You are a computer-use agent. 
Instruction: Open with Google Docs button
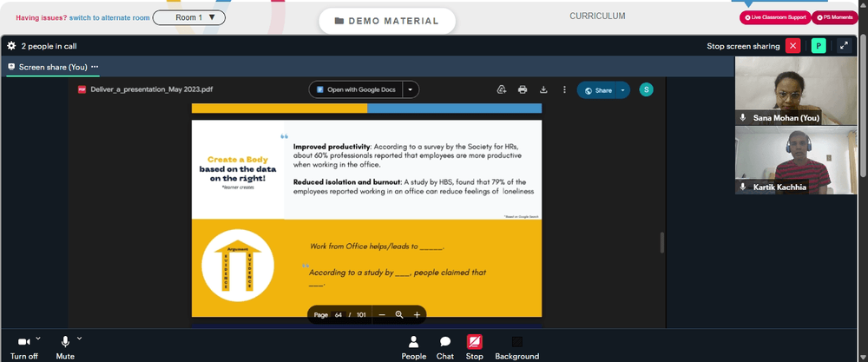pyautogui.click(x=356, y=89)
